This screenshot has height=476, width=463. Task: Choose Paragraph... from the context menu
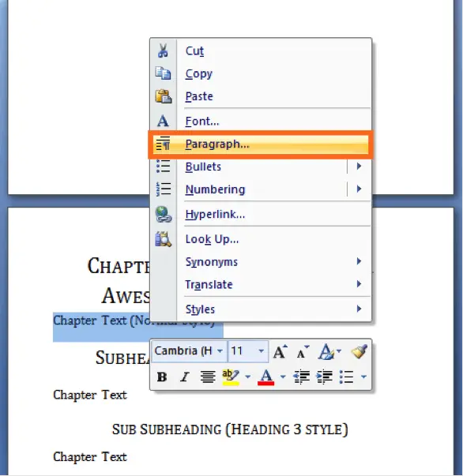261,144
